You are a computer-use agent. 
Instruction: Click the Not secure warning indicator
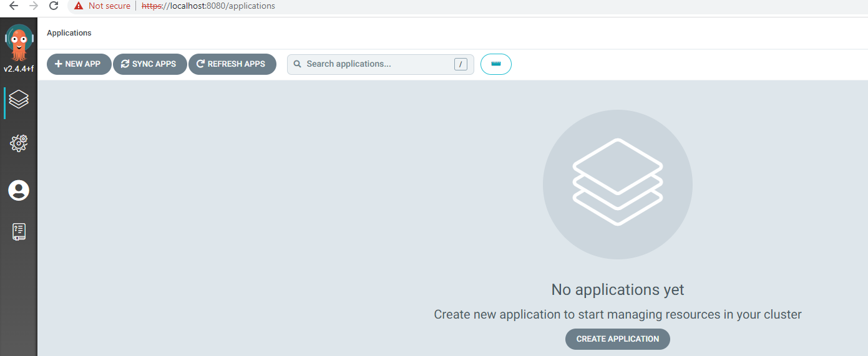coord(102,6)
